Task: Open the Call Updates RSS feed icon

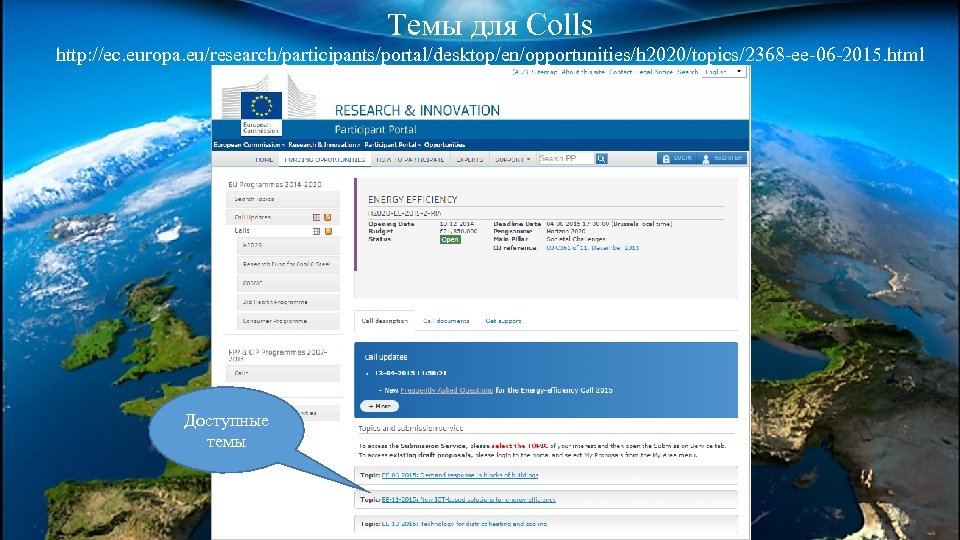Action: tap(328, 217)
